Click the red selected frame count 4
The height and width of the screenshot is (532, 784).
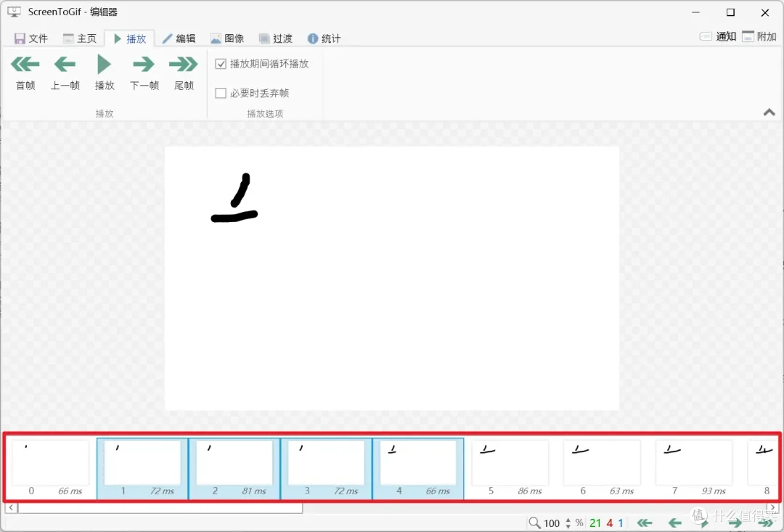tap(610, 523)
